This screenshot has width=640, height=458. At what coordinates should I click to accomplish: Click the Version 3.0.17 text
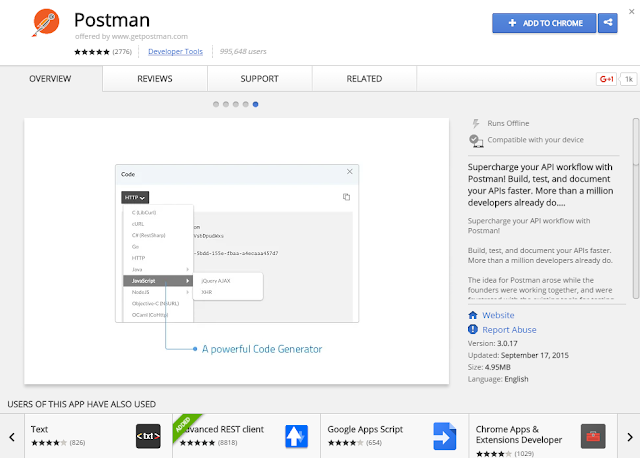click(493, 343)
